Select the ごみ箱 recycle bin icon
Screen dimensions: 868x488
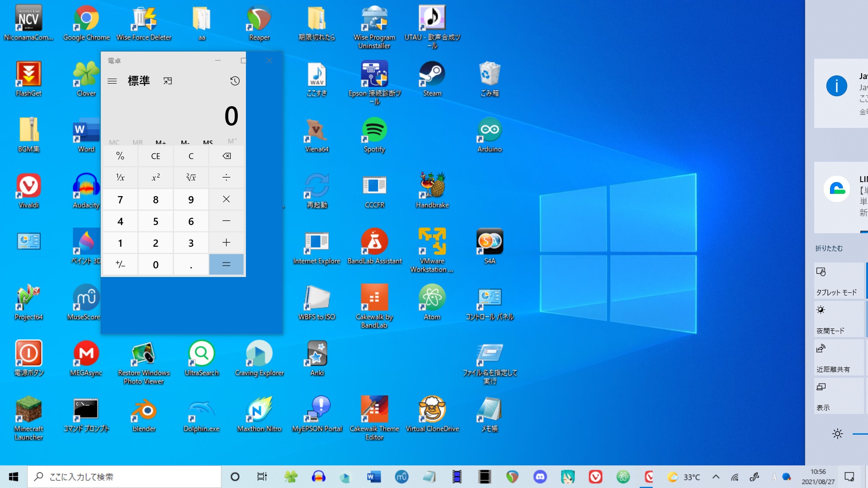click(x=490, y=79)
